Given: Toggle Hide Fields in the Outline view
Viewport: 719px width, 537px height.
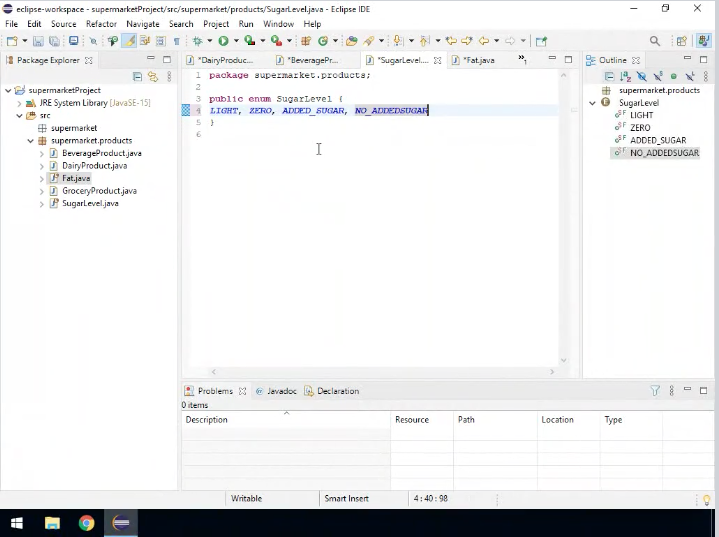Looking at the screenshot, I should point(641,77).
